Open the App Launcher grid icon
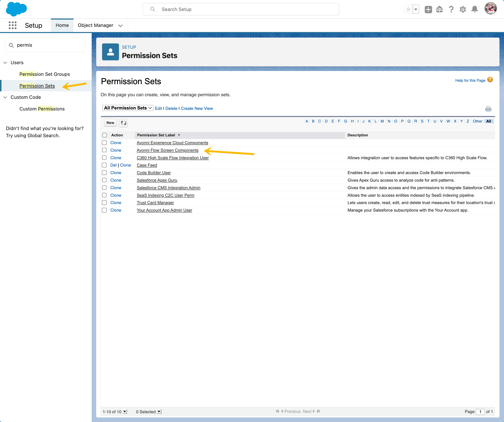 click(x=12, y=25)
